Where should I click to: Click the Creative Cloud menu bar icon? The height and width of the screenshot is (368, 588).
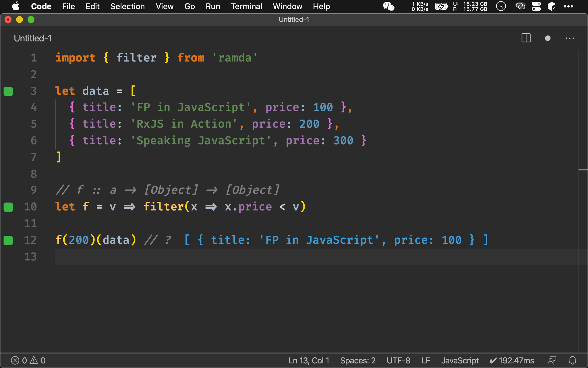(x=520, y=6)
